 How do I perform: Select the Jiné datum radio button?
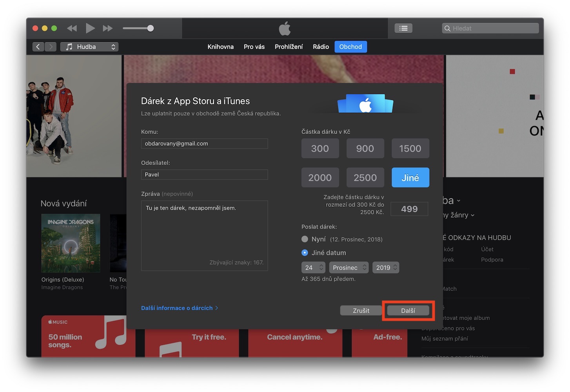pos(305,253)
